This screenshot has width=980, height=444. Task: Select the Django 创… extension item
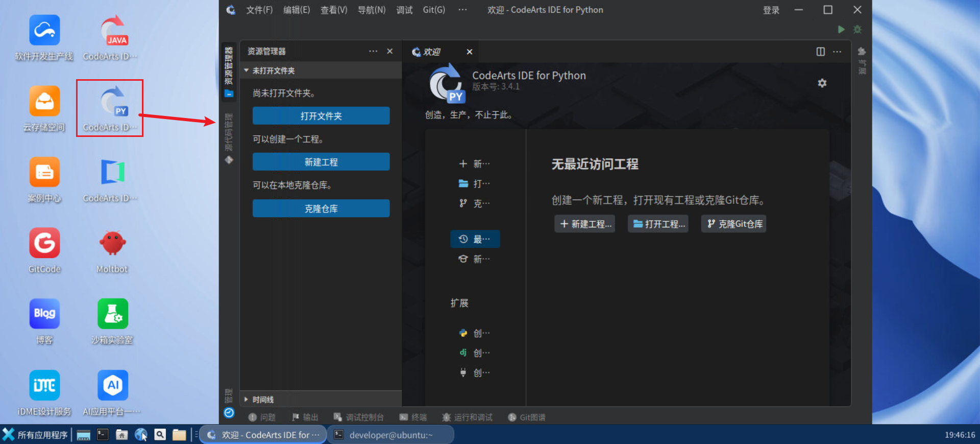475,353
